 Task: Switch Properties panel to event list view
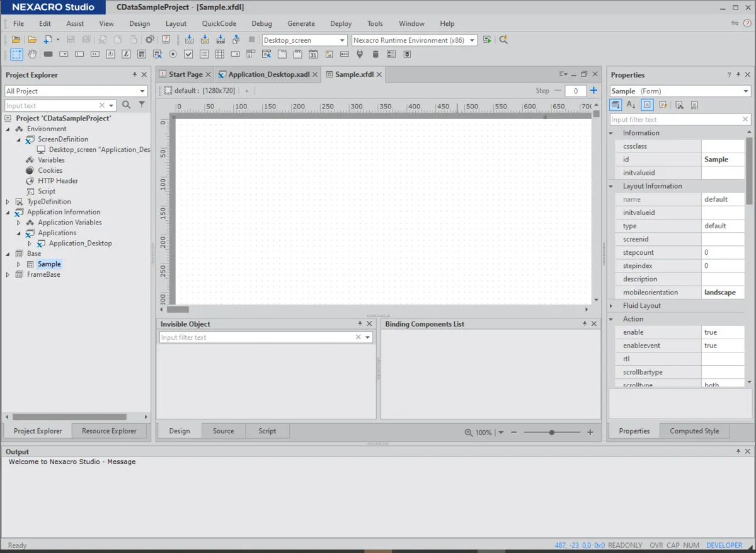tap(663, 105)
